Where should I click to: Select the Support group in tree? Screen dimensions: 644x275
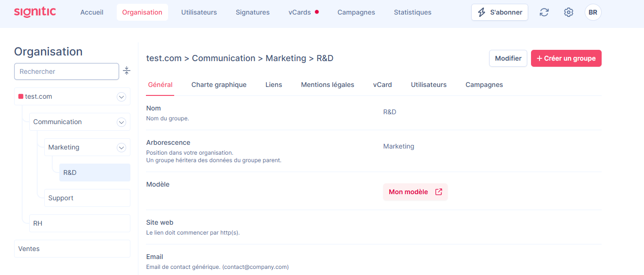click(87, 198)
